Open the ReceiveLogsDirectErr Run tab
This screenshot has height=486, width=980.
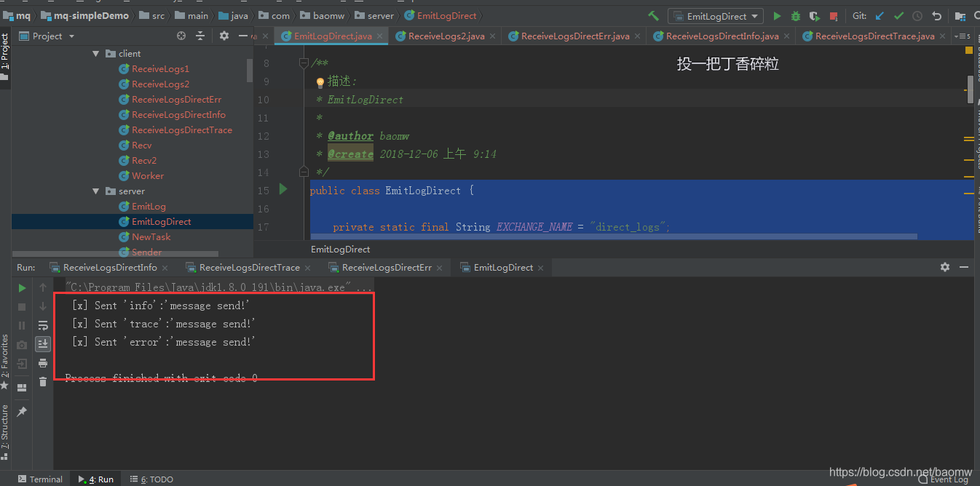(x=387, y=267)
